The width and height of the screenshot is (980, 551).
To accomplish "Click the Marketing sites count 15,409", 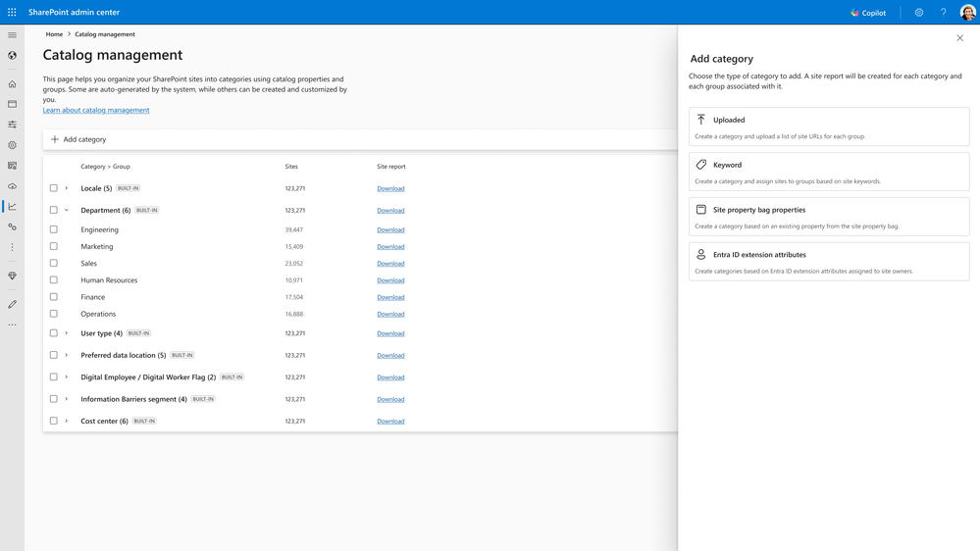I will pos(293,247).
